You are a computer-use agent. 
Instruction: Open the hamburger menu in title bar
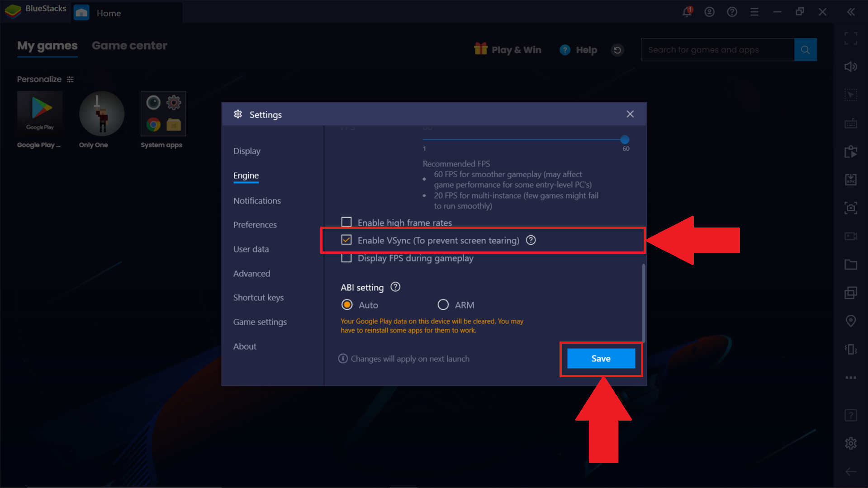[754, 12]
